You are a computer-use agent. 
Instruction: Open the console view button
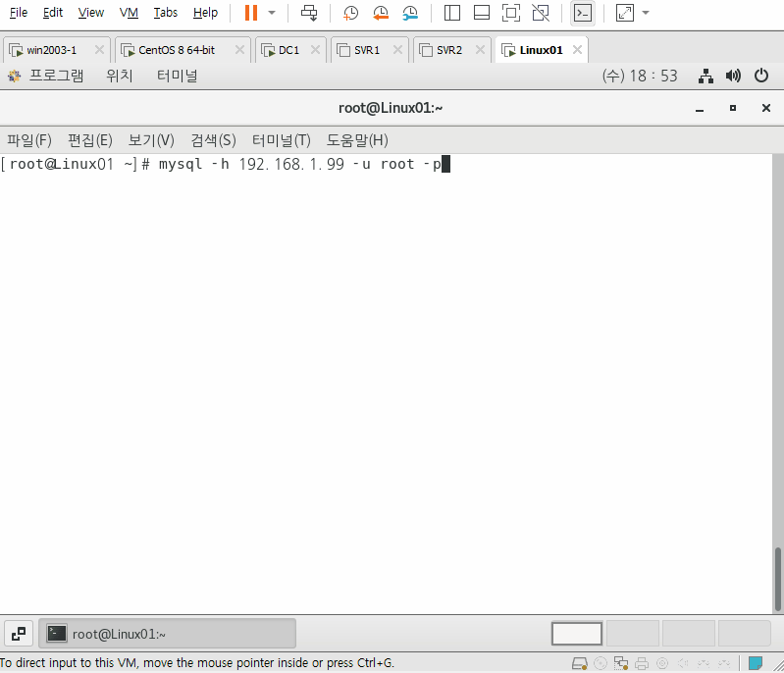pos(583,13)
